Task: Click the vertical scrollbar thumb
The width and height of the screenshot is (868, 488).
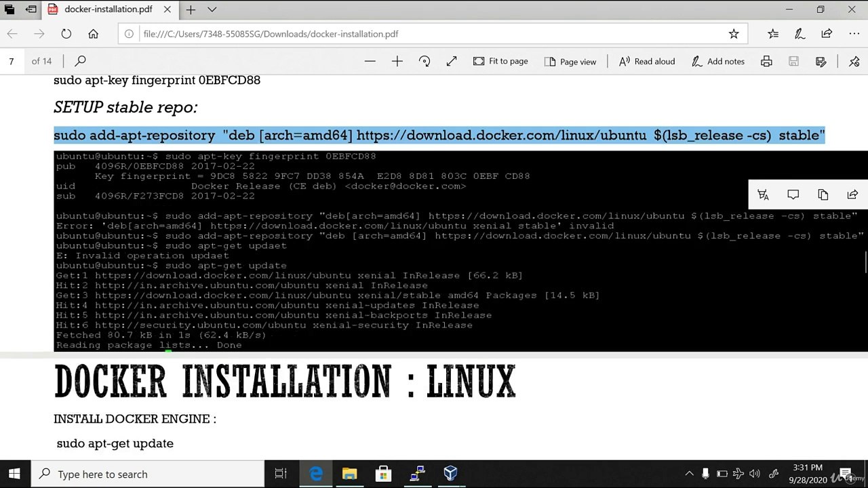Action: click(865, 261)
